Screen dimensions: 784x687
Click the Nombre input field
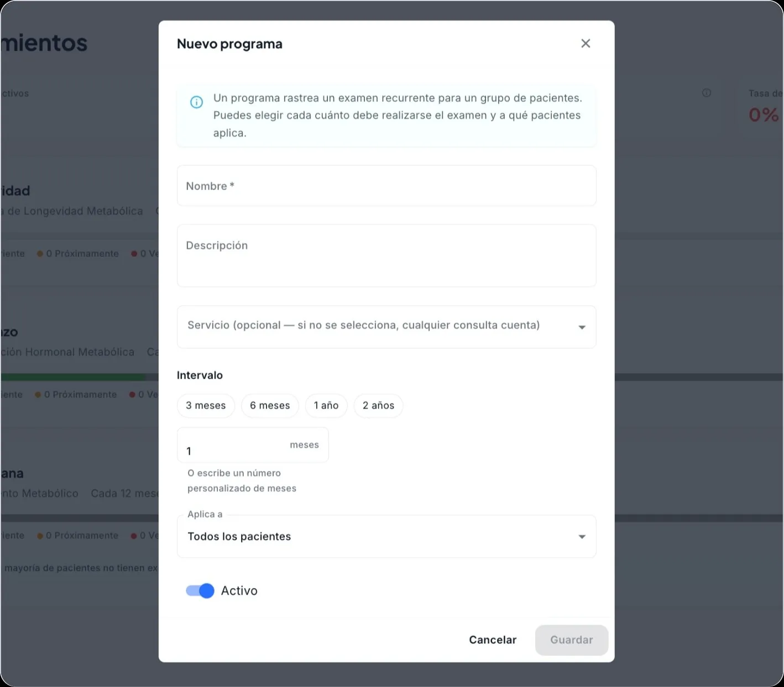pyautogui.click(x=386, y=186)
